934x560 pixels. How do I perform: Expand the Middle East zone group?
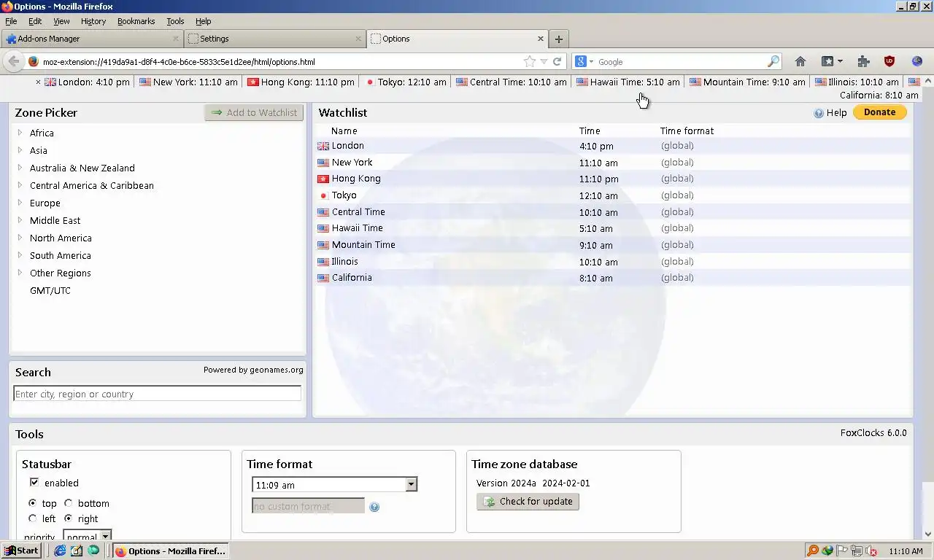20,220
